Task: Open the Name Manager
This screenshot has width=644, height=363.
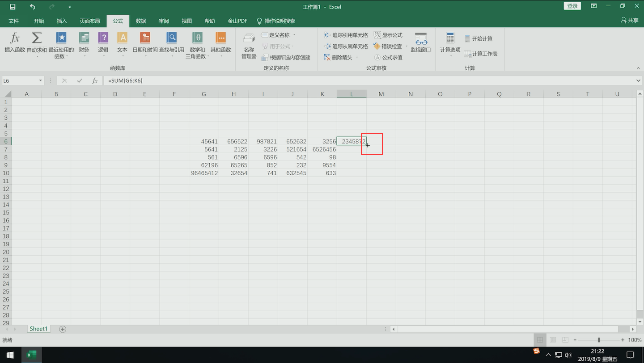Action: pyautogui.click(x=249, y=46)
